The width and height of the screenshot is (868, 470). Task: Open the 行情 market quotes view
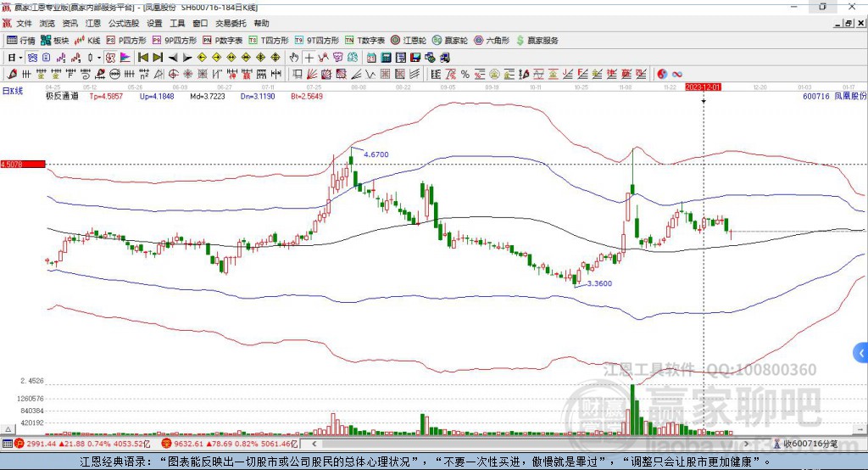click(x=20, y=41)
